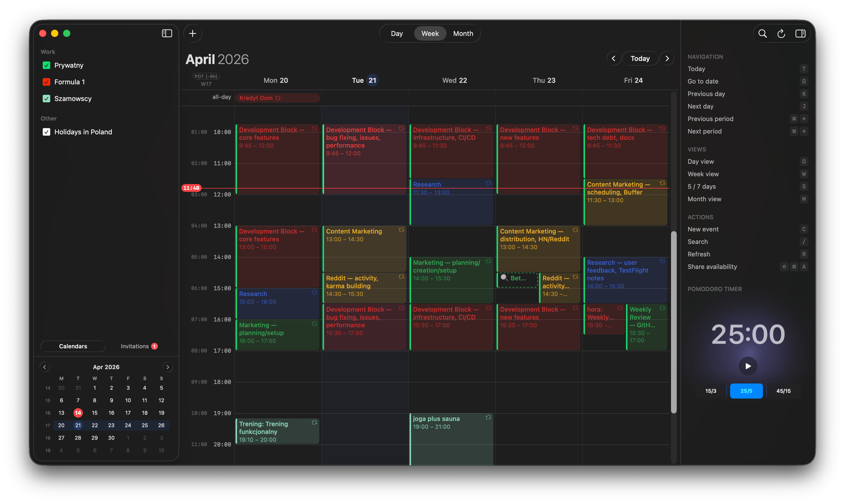Disable the Holidays in Poland calendar
The width and height of the screenshot is (845, 504).
click(47, 132)
